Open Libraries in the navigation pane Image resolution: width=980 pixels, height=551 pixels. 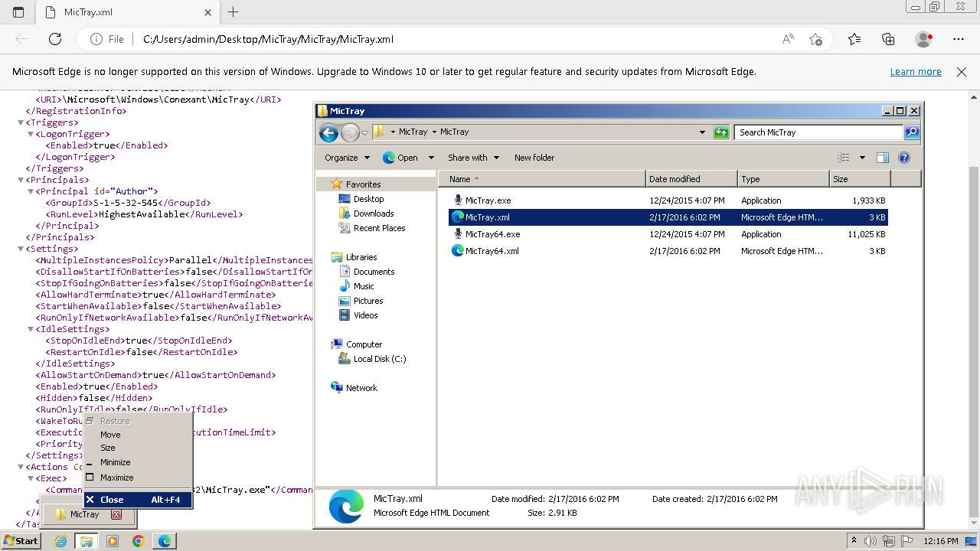point(361,257)
